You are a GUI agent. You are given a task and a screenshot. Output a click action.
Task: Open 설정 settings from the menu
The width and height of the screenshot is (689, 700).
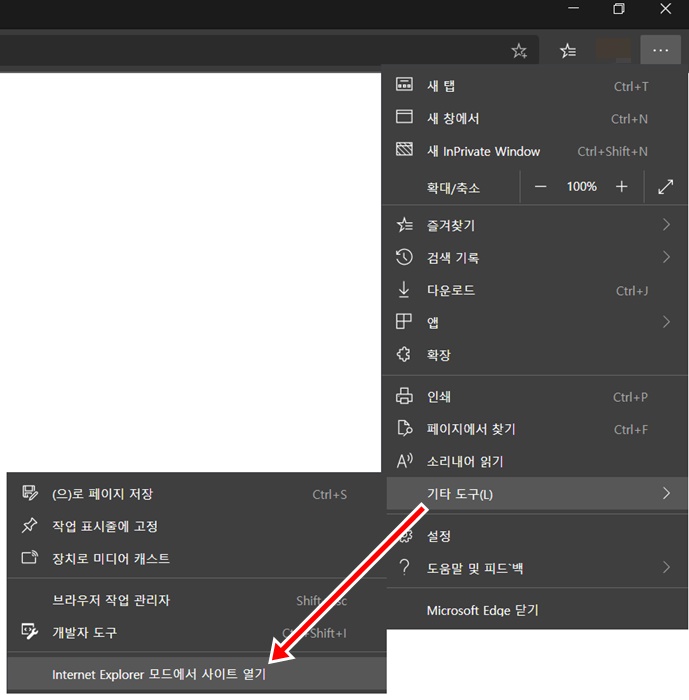(535, 535)
